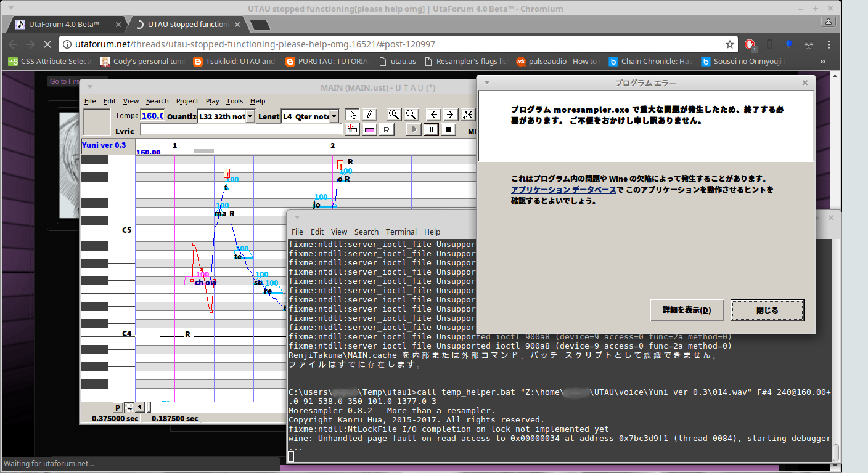
Task: Open the terminal window menu triangle
Action: 297,217
